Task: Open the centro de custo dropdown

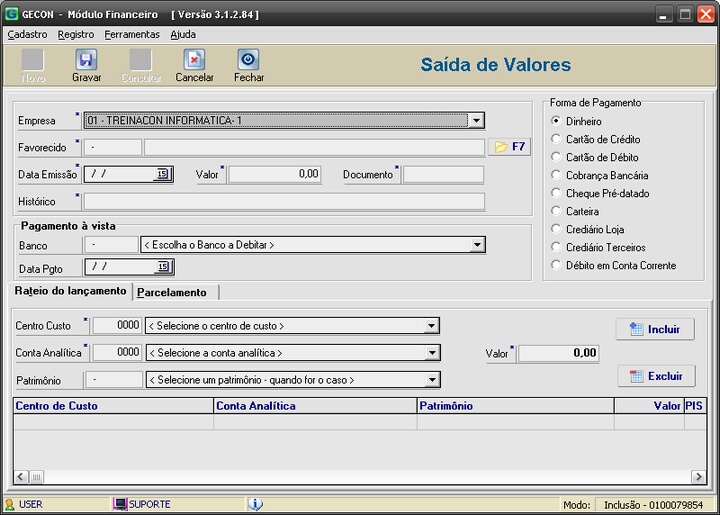Action: tap(431, 326)
